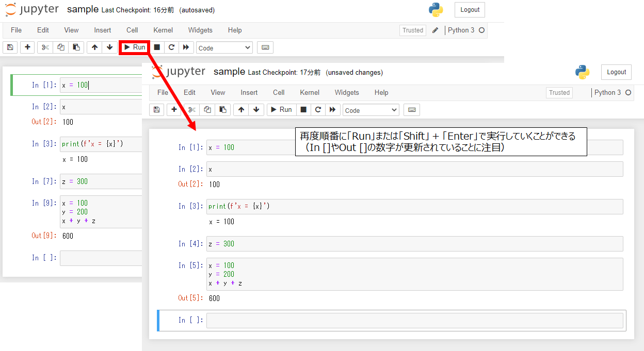Open the Cell menu in the top notebook menu bar
The height and width of the screenshot is (351, 644).
pos(132,30)
